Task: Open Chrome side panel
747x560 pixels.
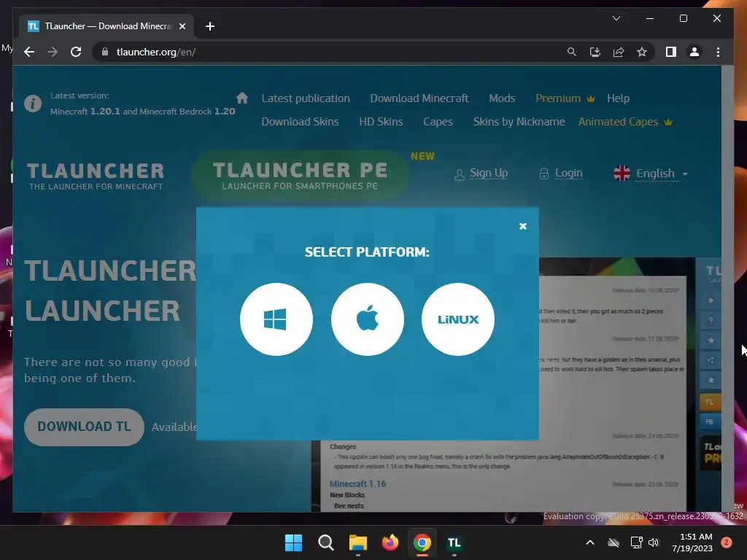Action: pyautogui.click(x=671, y=52)
